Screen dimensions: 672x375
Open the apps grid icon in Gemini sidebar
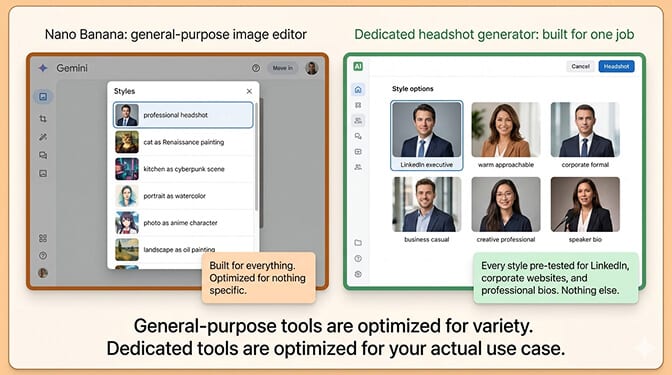click(x=43, y=238)
